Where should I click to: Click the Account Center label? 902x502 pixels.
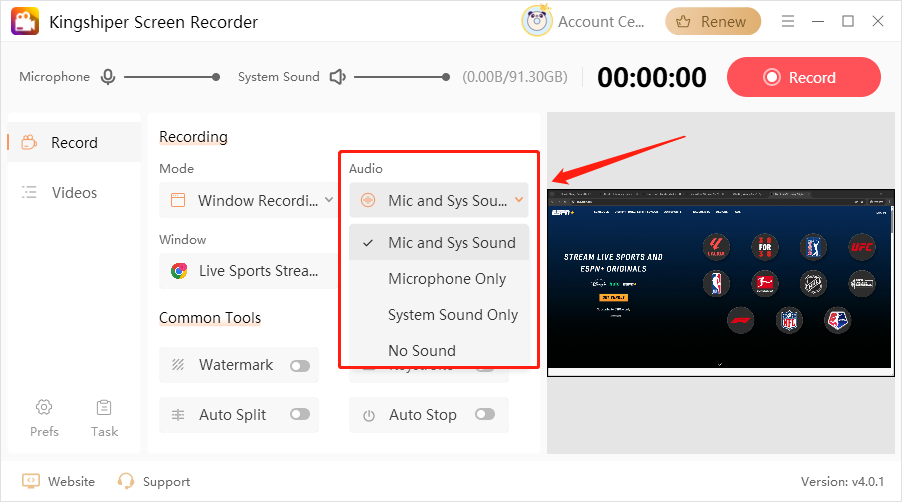pyautogui.click(x=601, y=21)
